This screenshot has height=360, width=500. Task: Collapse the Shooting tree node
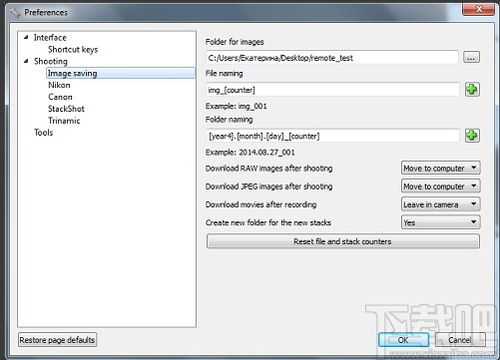click(26, 61)
